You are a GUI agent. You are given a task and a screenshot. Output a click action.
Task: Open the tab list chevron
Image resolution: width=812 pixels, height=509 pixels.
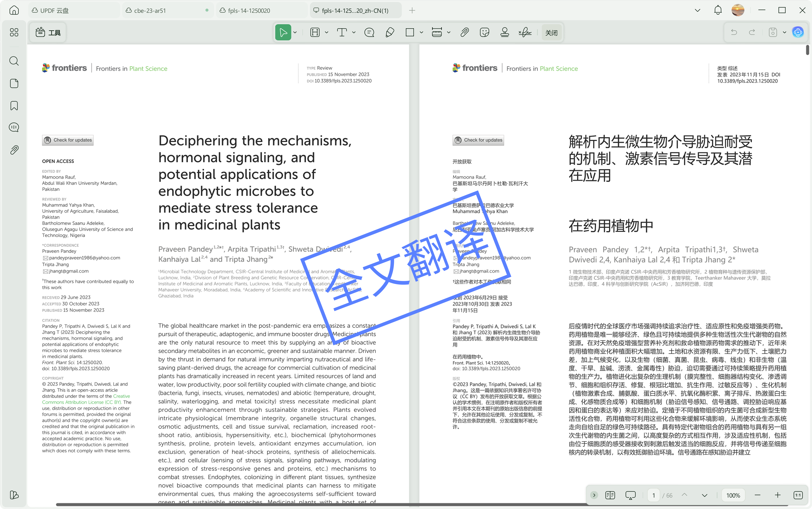point(698,10)
